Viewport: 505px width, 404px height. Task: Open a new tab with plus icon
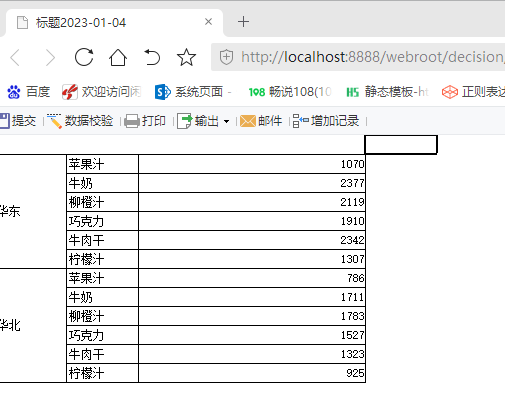point(243,22)
